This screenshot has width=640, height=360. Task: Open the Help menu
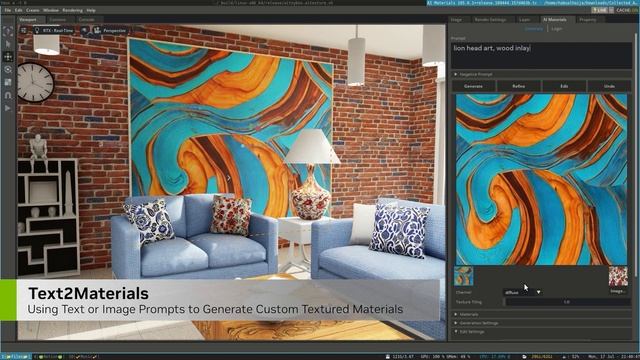pyautogui.click(x=91, y=10)
